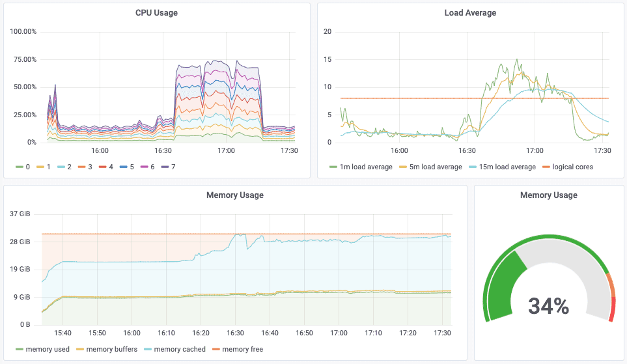Select 5m load average legend label

point(436,167)
